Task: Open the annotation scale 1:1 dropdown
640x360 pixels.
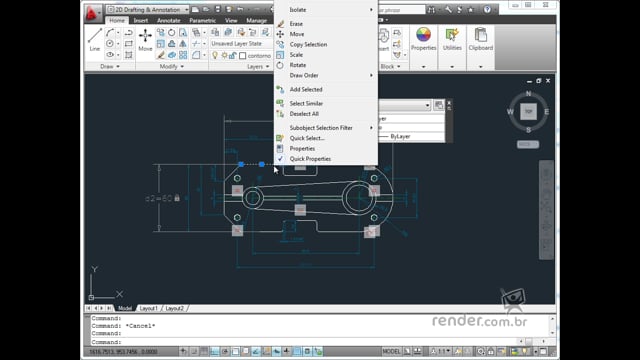Action: coord(441,351)
